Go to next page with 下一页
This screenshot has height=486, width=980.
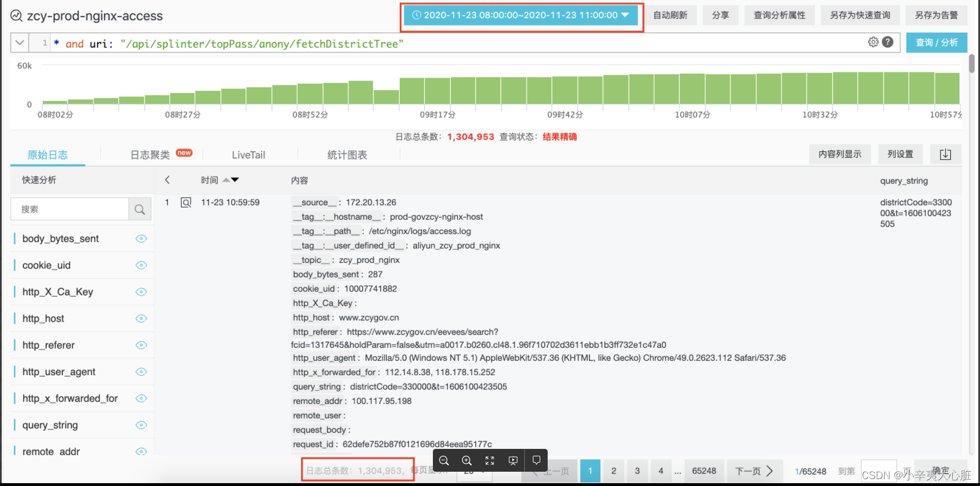click(754, 471)
